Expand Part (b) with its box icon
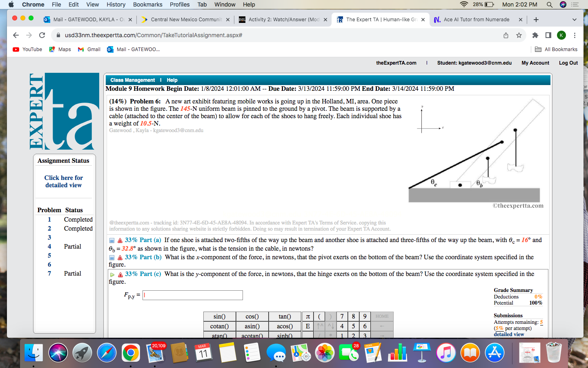The image size is (588, 368). click(112, 258)
